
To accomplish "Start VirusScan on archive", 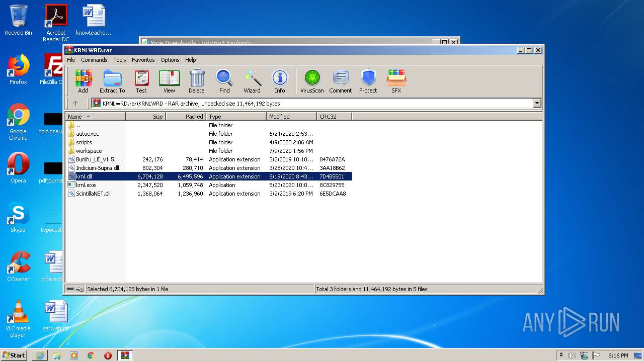I will coord(312,81).
